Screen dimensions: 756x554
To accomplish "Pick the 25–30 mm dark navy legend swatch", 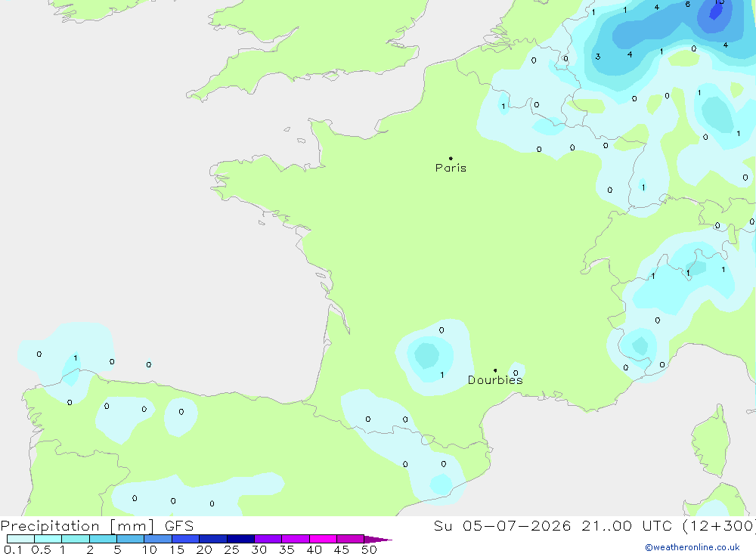I will [x=240, y=539].
